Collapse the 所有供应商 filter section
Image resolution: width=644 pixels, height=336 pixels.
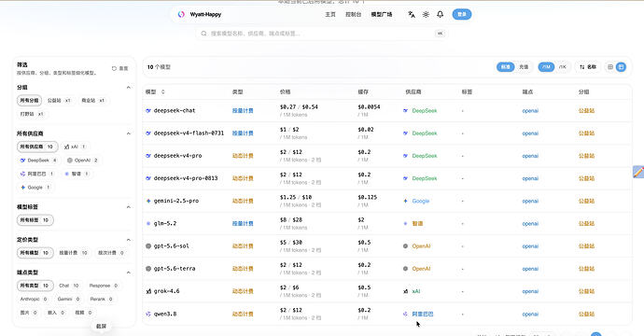pos(129,133)
